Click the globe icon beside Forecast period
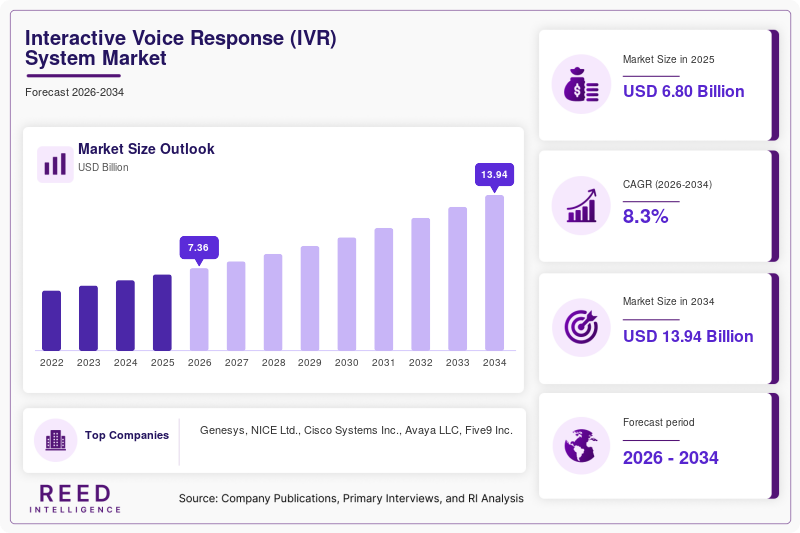Viewport: 800px width, 533px height. (x=581, y=446)
